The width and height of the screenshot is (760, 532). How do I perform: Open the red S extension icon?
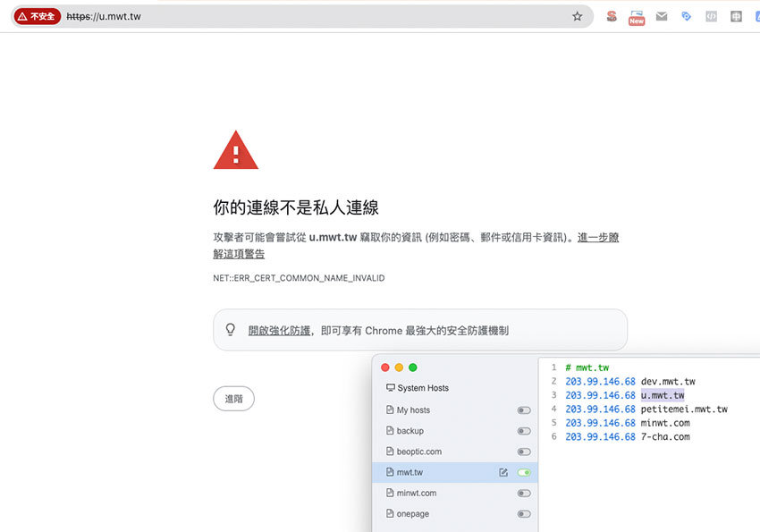tap(612, 16)
